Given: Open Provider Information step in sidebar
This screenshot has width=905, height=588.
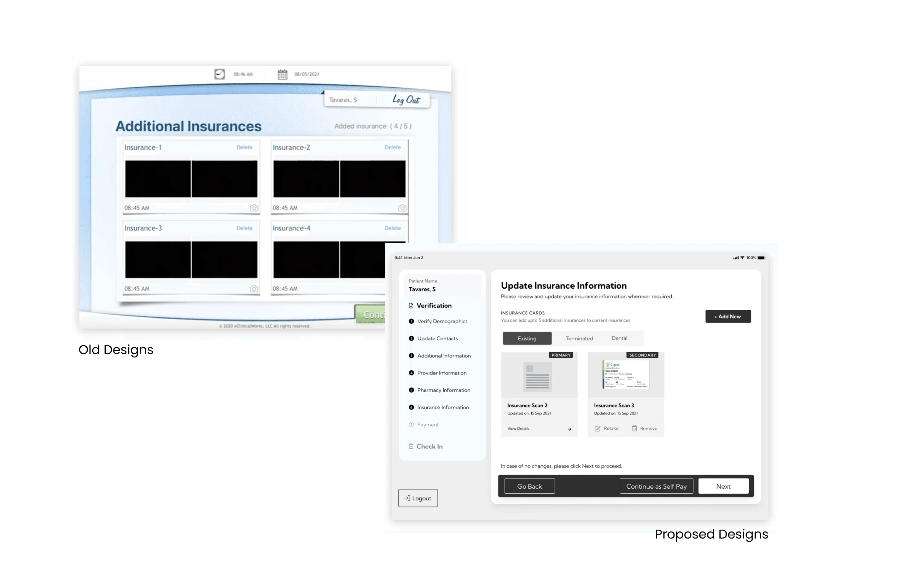Looking at the screenshot, I should 442,373.
